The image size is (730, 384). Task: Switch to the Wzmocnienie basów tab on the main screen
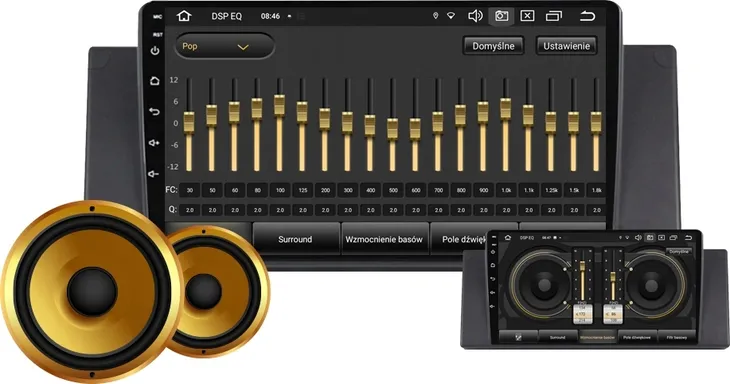[384, 239]
